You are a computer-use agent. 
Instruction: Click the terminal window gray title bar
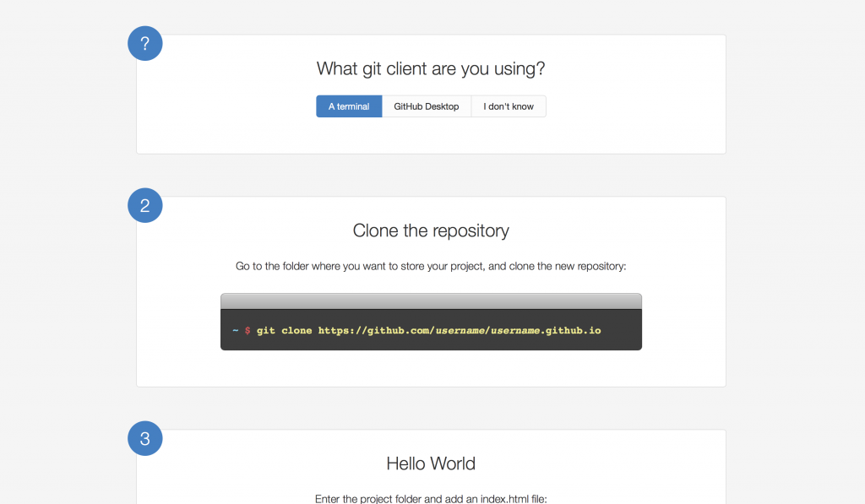[x=431, y=301]
